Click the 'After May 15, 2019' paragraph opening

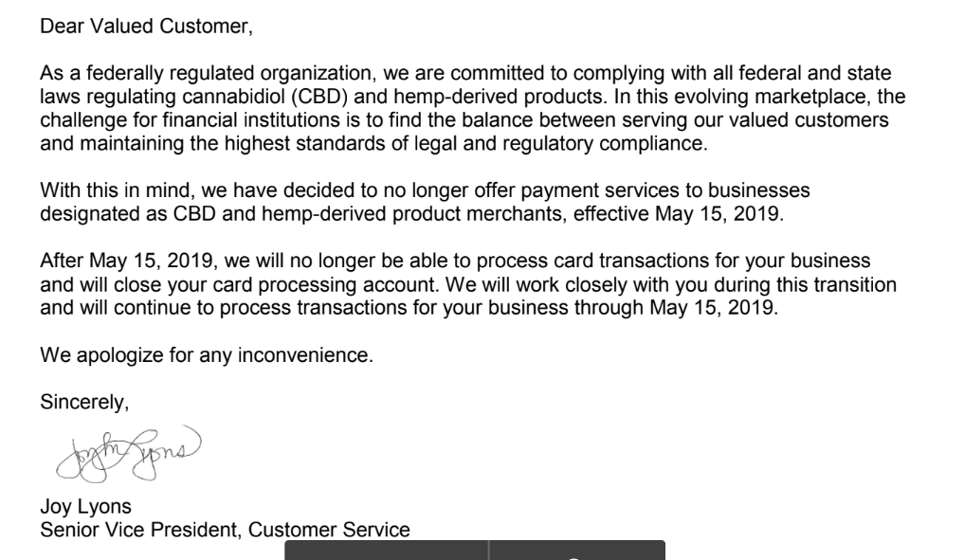[126, 261]
